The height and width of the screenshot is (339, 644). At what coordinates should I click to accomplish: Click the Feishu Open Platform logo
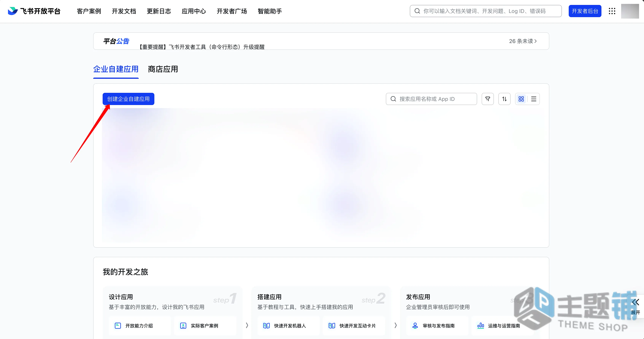(x=34, y=11)
